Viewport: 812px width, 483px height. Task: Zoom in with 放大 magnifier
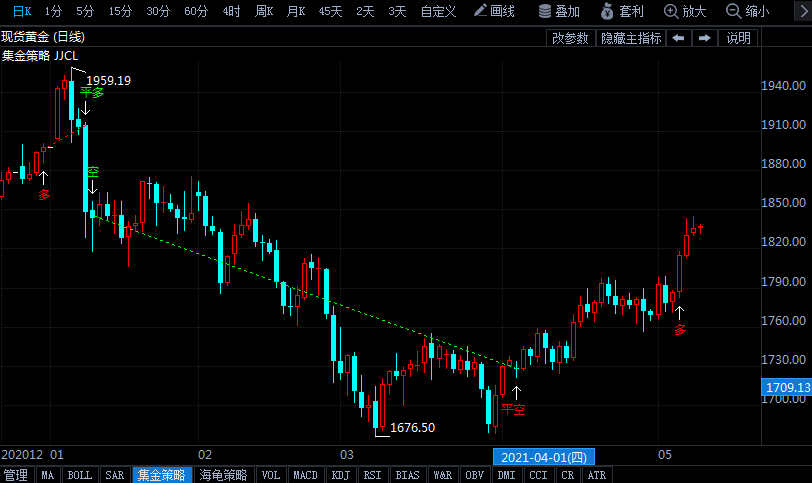(x=685, y=11)
